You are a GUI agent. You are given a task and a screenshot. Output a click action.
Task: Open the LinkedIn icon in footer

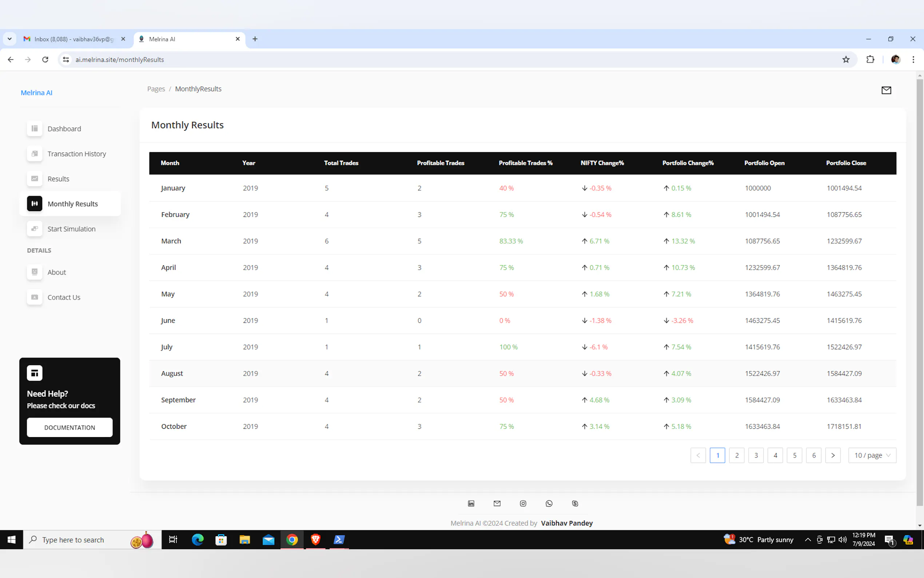click(x=471, y=503)
